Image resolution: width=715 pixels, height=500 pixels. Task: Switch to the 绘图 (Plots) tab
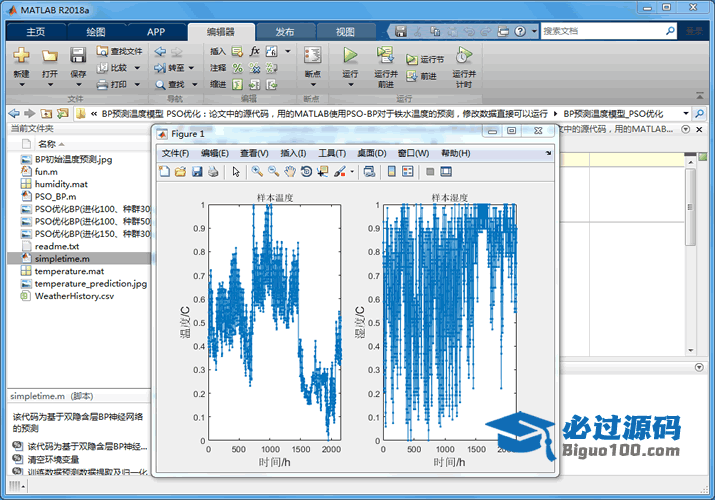pos(96,32)
